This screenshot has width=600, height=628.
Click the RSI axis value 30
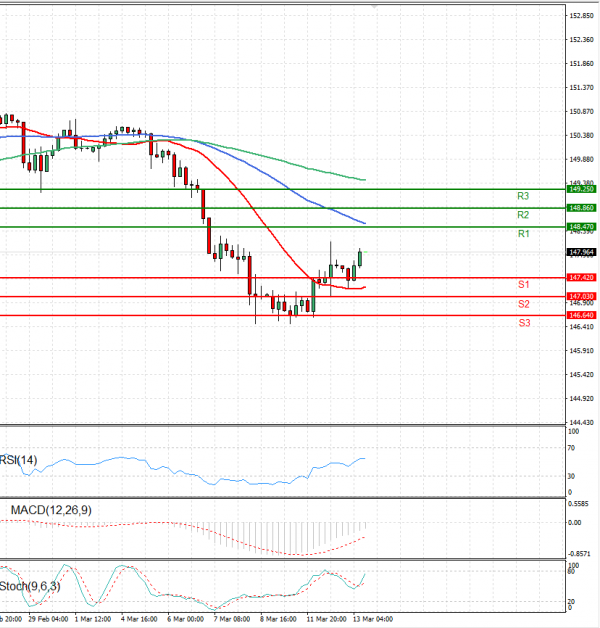pyautogui.click(x=572, y=476)
